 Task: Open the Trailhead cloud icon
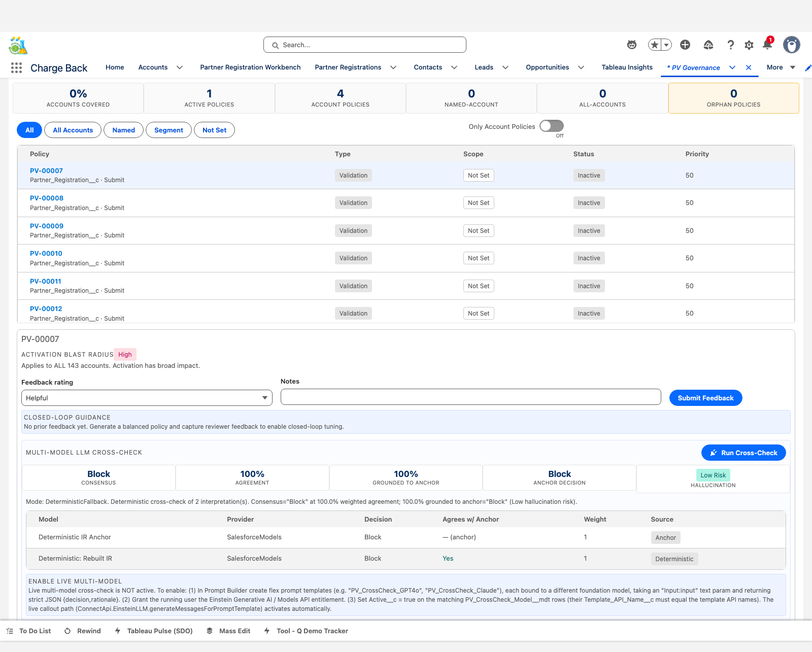[x=708, y=45]
